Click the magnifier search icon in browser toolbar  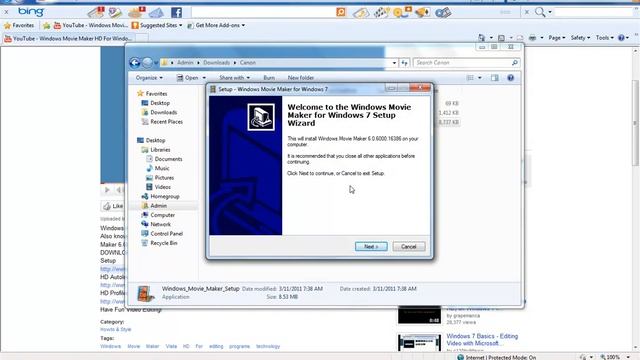[540, 12]
